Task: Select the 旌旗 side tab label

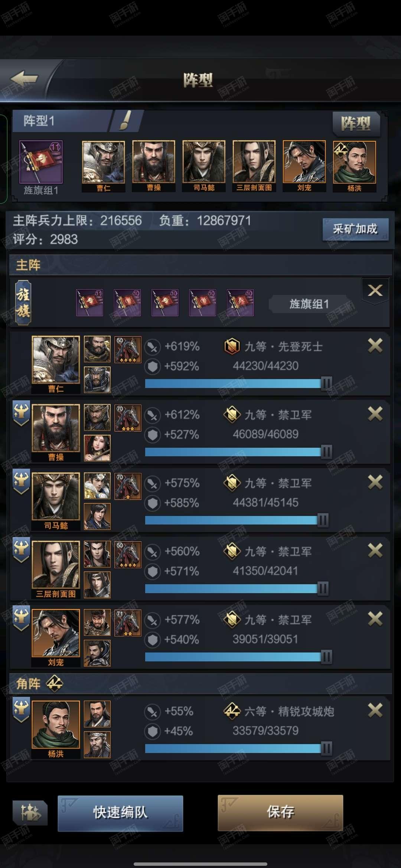Action: (23, 302)
